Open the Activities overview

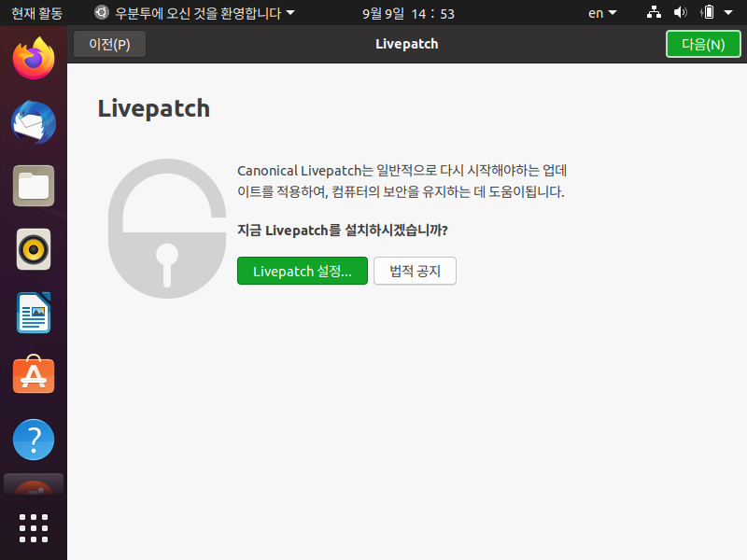click(36, 13)
